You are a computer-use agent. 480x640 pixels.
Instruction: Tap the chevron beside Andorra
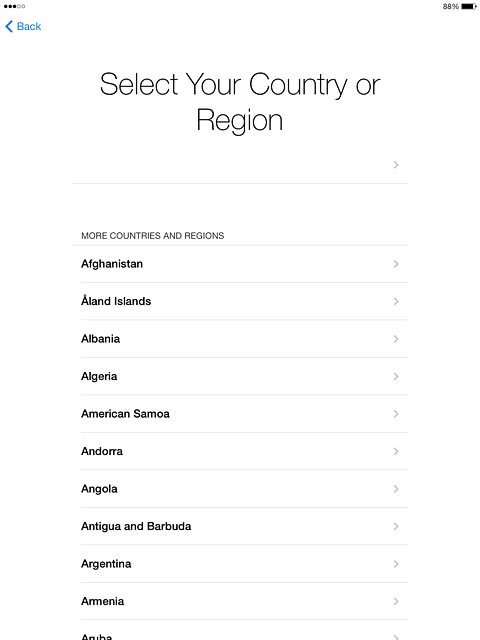coord(396,451)
